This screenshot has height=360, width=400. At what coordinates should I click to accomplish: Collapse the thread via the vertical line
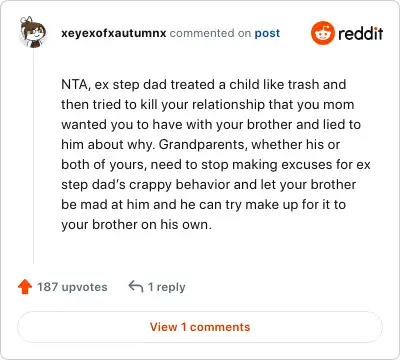[x=33, y=157]
